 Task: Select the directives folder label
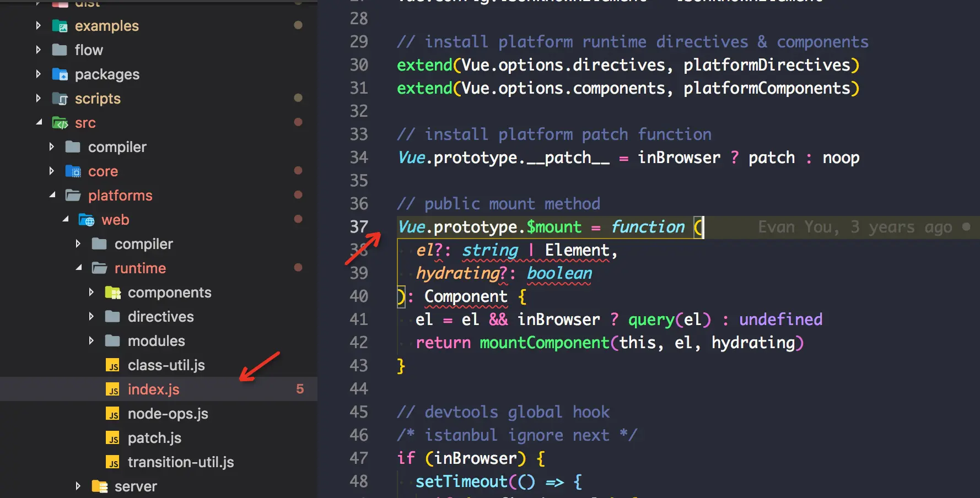[161, 317]
